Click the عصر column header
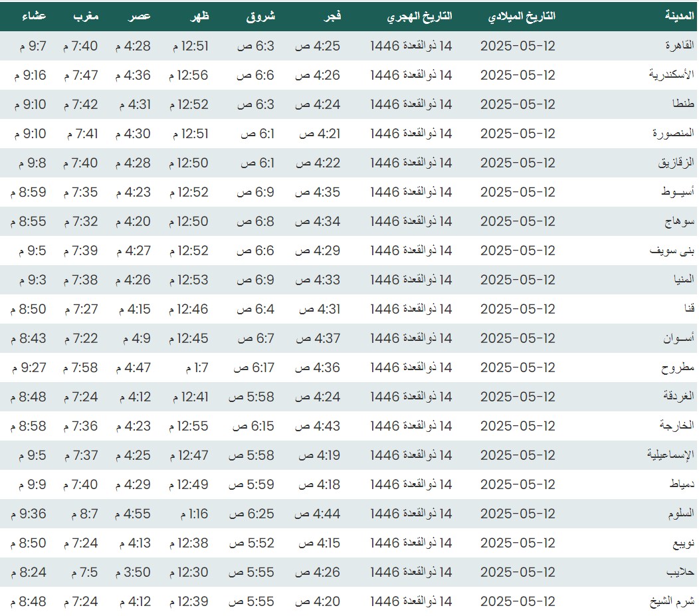The image size is (699, 616). 140,17
